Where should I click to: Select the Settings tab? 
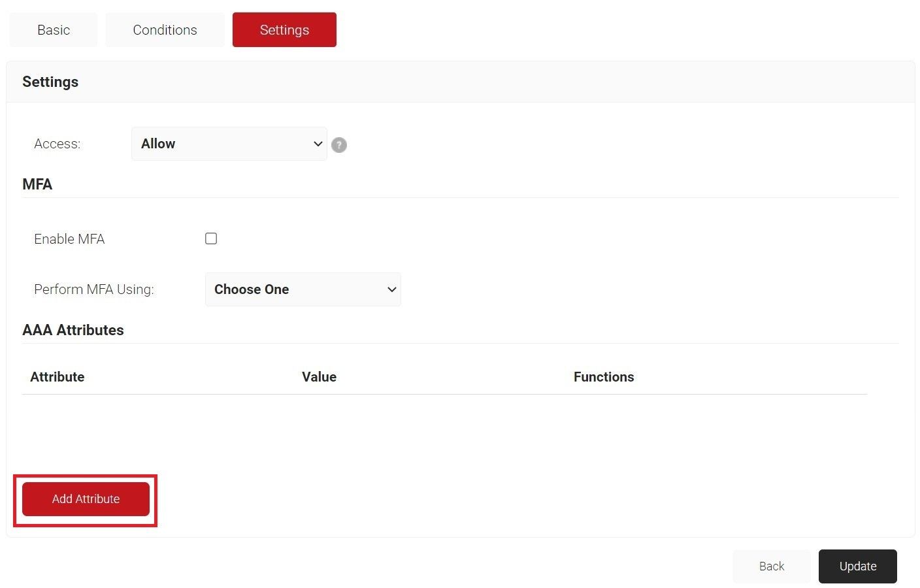[x=284, y=30]
